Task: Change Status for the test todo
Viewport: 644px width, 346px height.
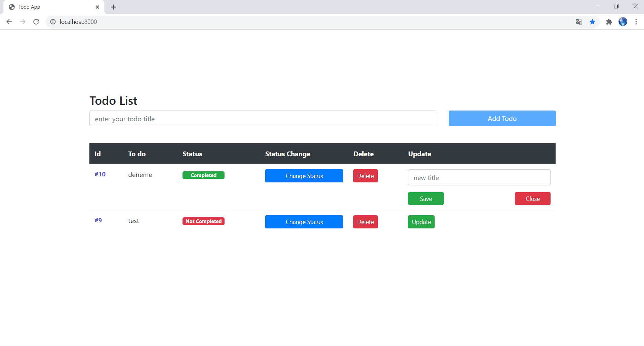Action: [304, 222]
